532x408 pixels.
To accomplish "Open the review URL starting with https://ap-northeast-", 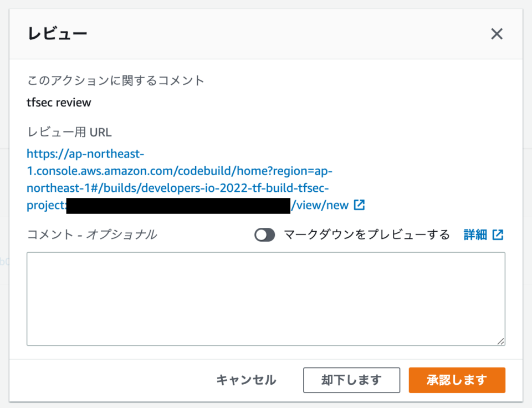I will pyautogui.click(x=85, y=154).
